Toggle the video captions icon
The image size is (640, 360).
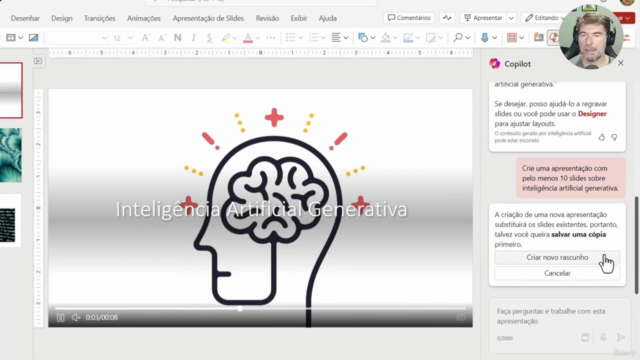pos(460,317)
